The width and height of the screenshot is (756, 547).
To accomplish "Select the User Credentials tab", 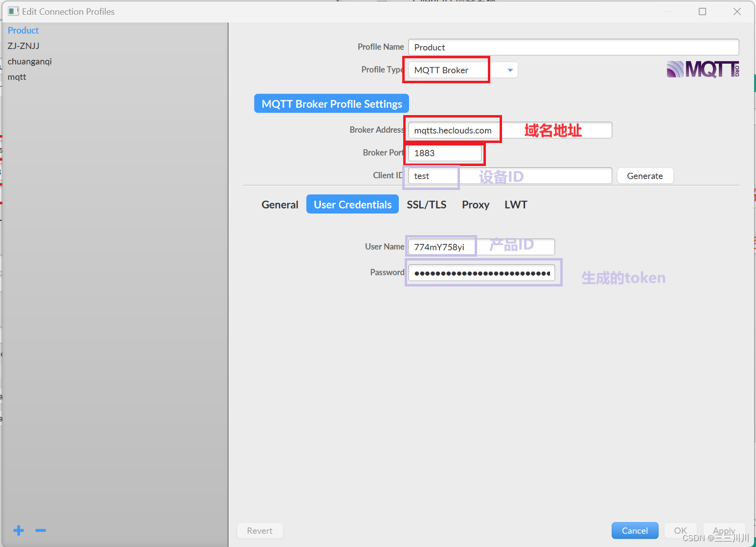I will coord(352,204).
